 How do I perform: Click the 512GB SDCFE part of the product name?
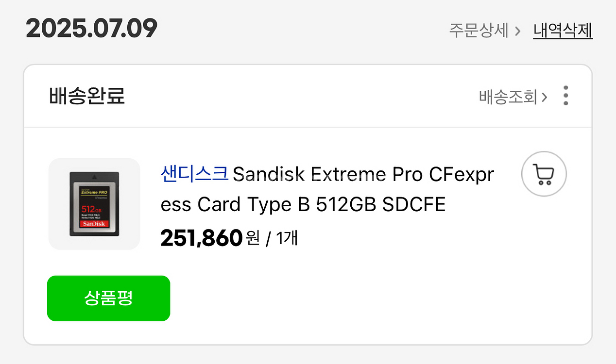click(x=380, y=205)
